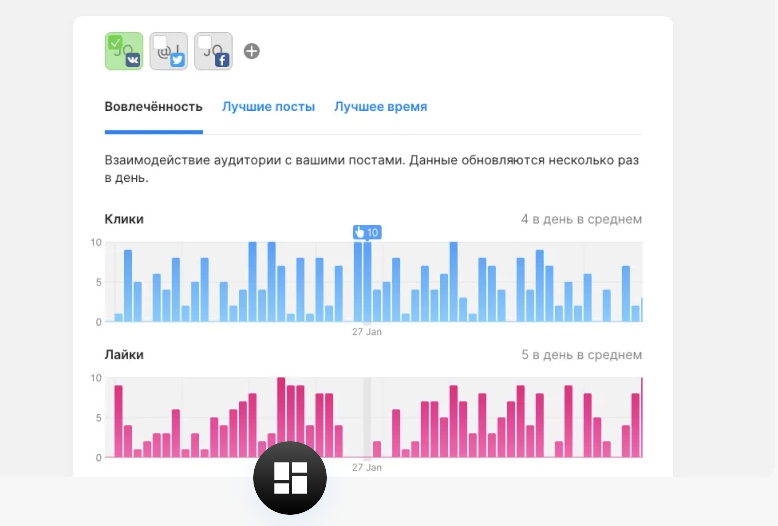Click the Facebook badge on the third account
This screenshot has width=778, height=526.
click(222, 60)
